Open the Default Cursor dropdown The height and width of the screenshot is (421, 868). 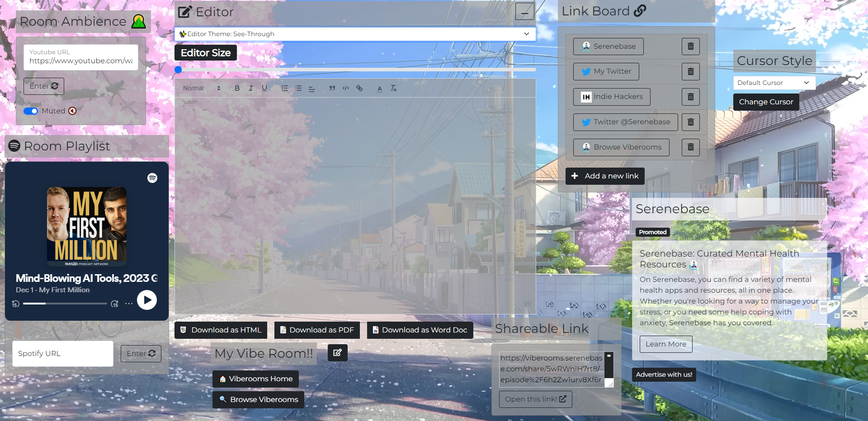point(774,83)
